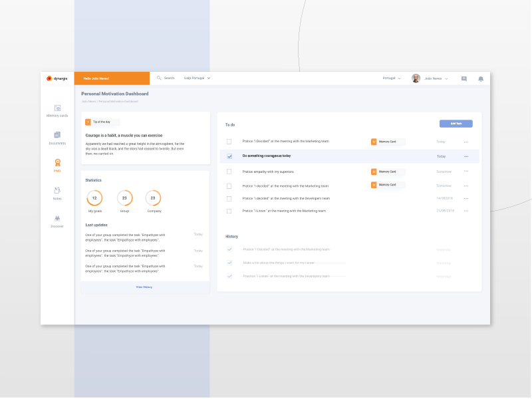
Task: Open Discover binoculars icon
Action: pos(57,219)
